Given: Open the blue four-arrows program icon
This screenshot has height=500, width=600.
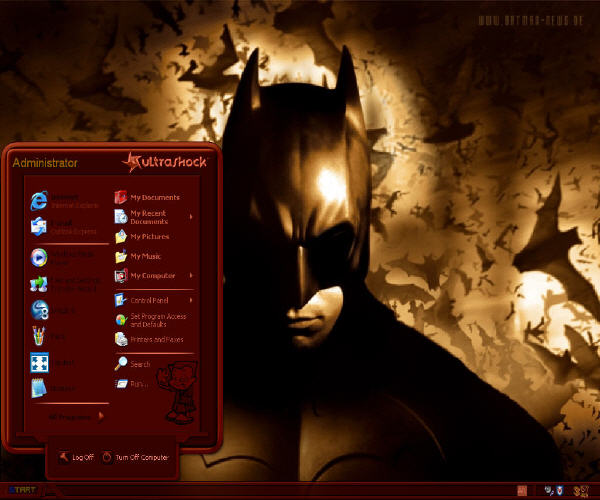Looking at the screenshot, I should [39, 362].
